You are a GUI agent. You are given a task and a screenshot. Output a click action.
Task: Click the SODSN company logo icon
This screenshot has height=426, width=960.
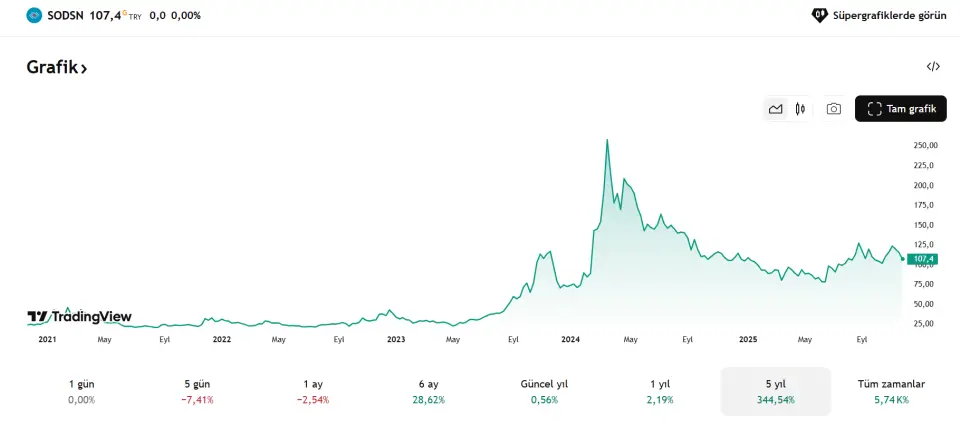pyautogui.click(x=35, y=15)
